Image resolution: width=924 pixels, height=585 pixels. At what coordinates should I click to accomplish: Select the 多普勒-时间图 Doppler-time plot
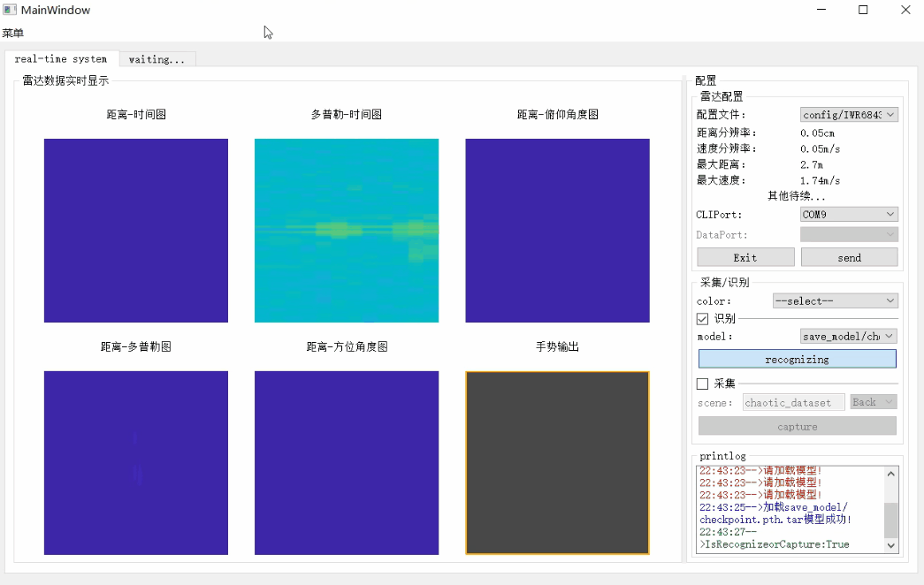click(346, 230)
